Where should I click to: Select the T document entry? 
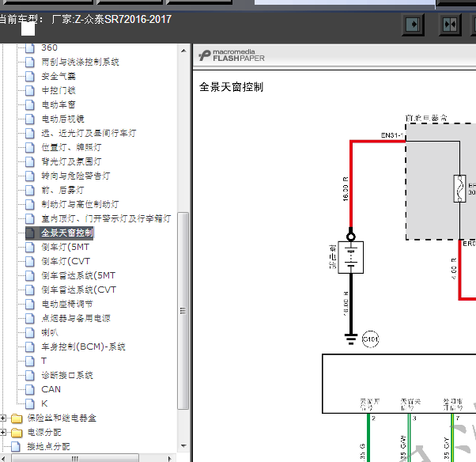[x=43, y=361]
